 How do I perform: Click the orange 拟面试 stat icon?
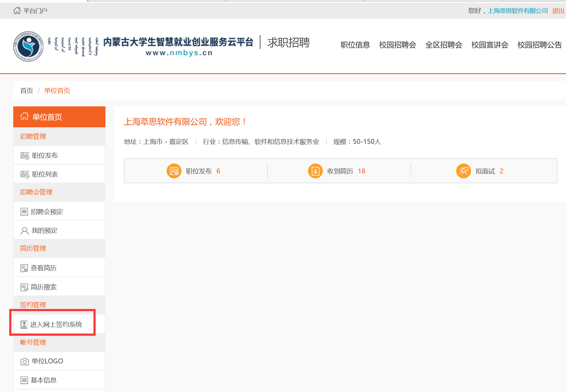[x=464, y=171]
